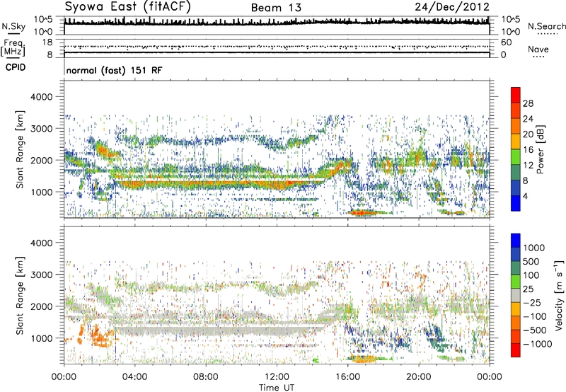Click the '3000' tick of the velocity panel

click(42, 275)
